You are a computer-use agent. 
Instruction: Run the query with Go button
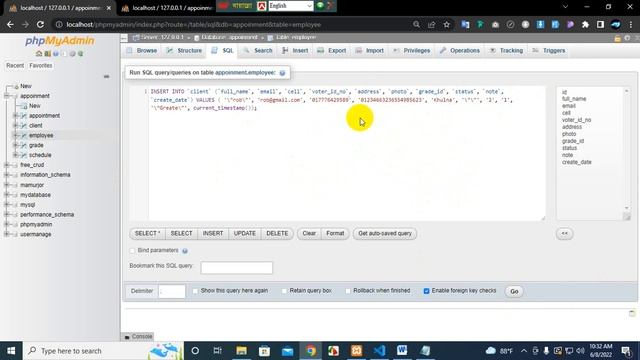[514, 291]
